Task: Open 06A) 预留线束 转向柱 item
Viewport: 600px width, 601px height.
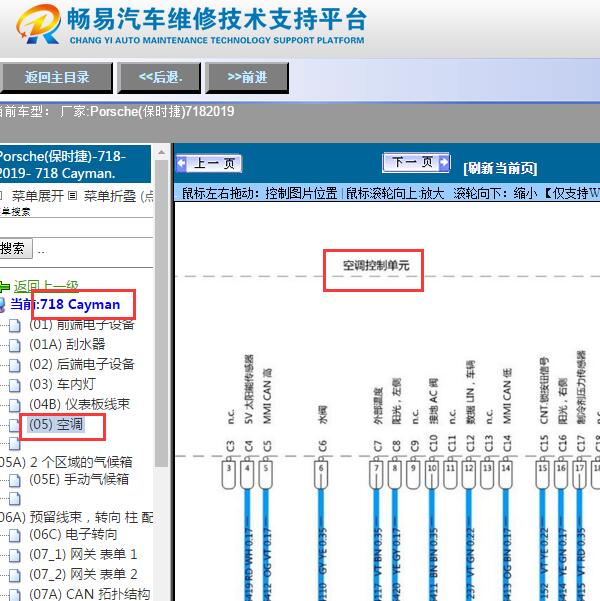Action: (x=77, y=517)
